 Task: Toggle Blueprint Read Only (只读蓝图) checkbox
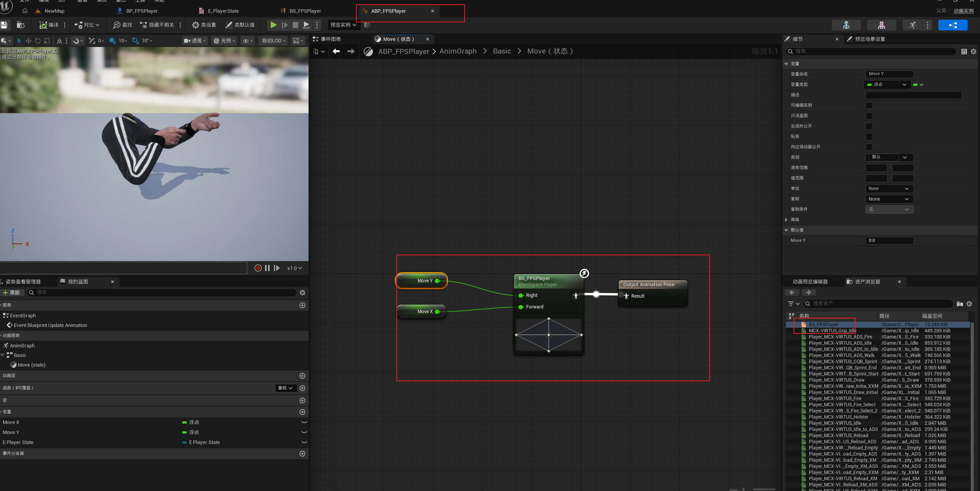[869, 116]
